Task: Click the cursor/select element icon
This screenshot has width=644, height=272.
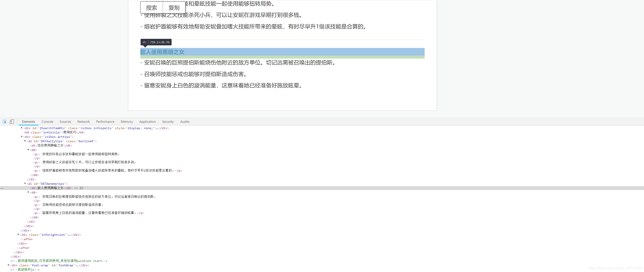Action: click(5, 121)
